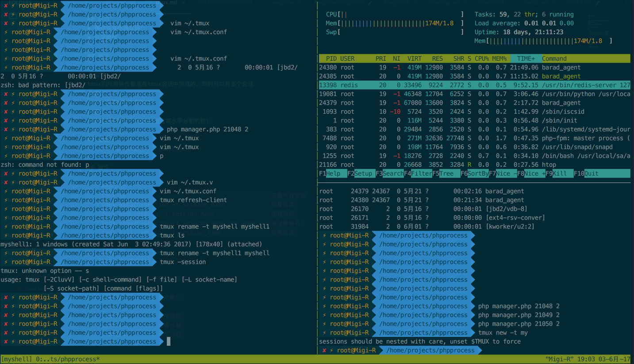The height and width of the screenshot is (364, 634).
Task: Click 'tmux rename -t myshell1 myshell' command
Action: pyautogui.click(x=215, y=253)
